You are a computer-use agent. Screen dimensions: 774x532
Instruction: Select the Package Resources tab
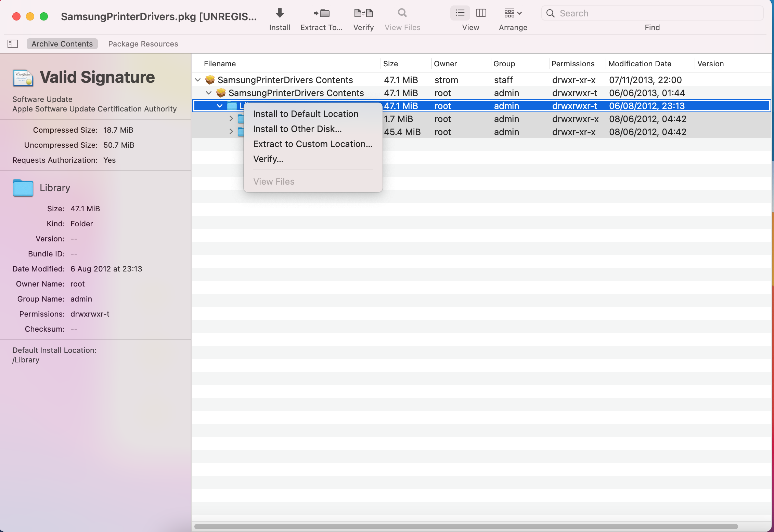coord(143,44)
